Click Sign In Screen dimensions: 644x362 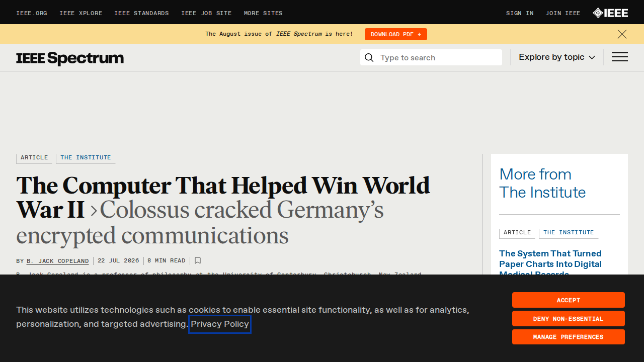520,14
